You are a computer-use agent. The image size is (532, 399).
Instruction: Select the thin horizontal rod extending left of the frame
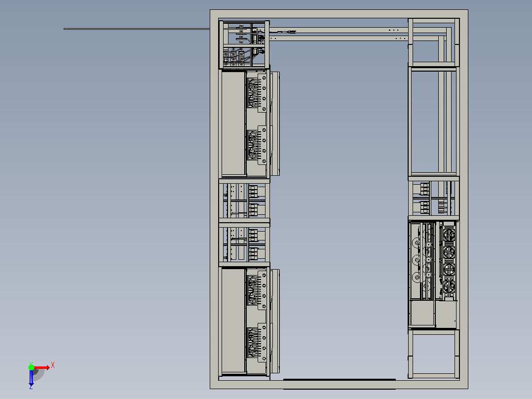(x=137, y=29)
